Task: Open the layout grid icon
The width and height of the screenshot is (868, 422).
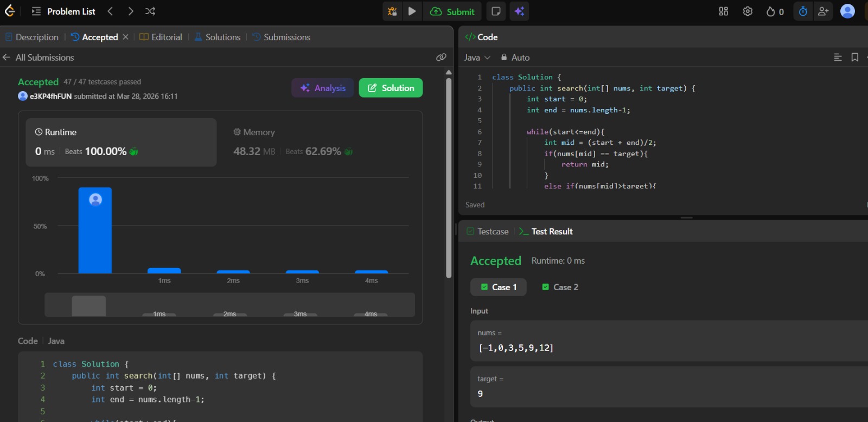Action: [x=723, y=11]
